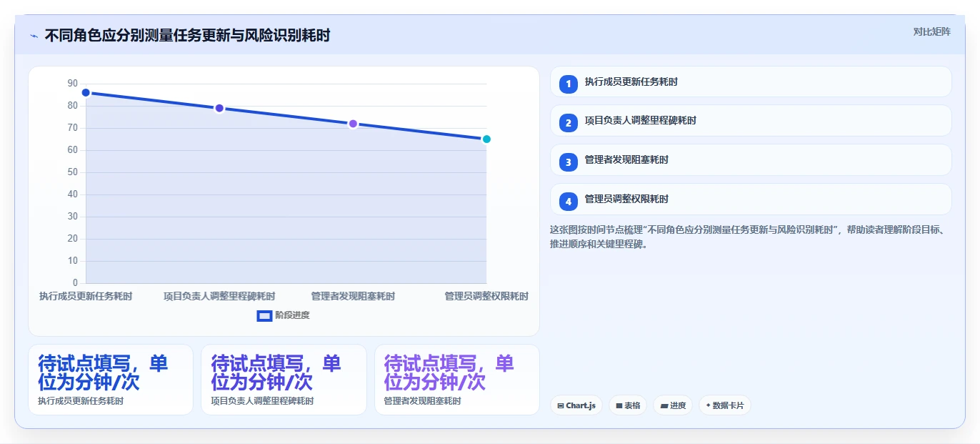Open the purple card labeled 管理者发现阻塞耗时

457,380
